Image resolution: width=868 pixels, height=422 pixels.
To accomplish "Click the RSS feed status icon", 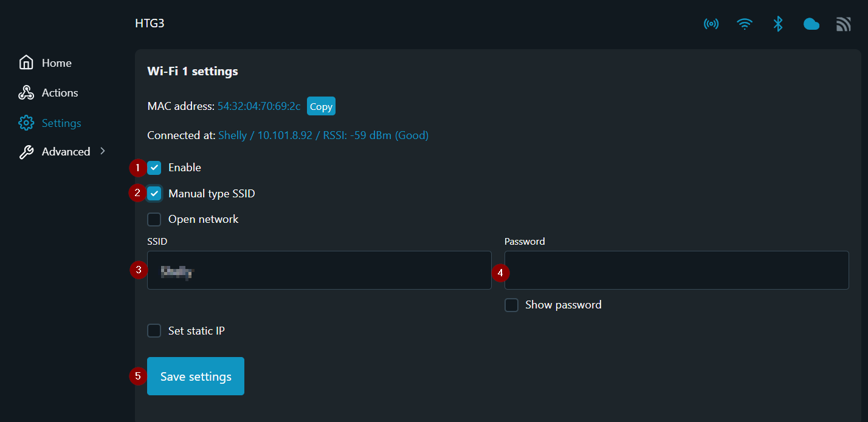I will pyautogui.click(x=844, y=24).
